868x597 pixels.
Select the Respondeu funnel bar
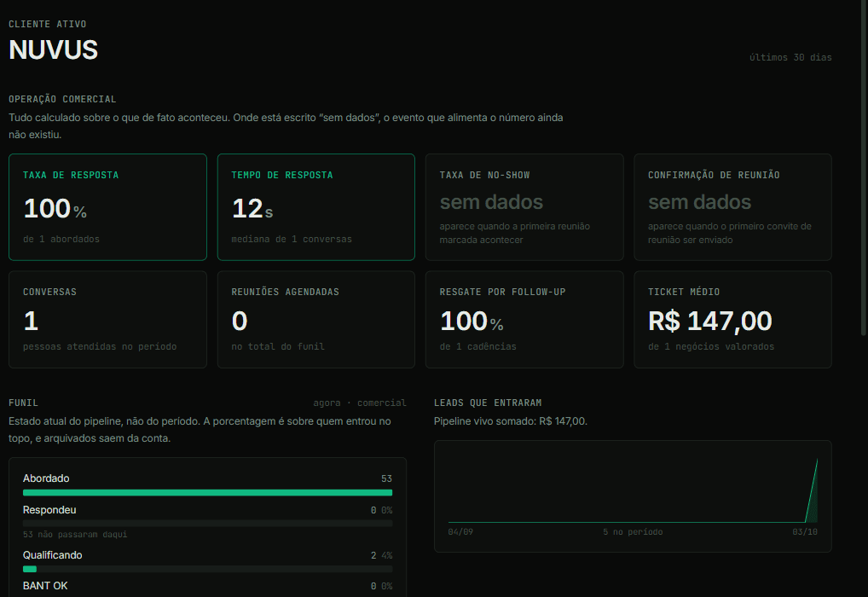click(x=207, y=524)
